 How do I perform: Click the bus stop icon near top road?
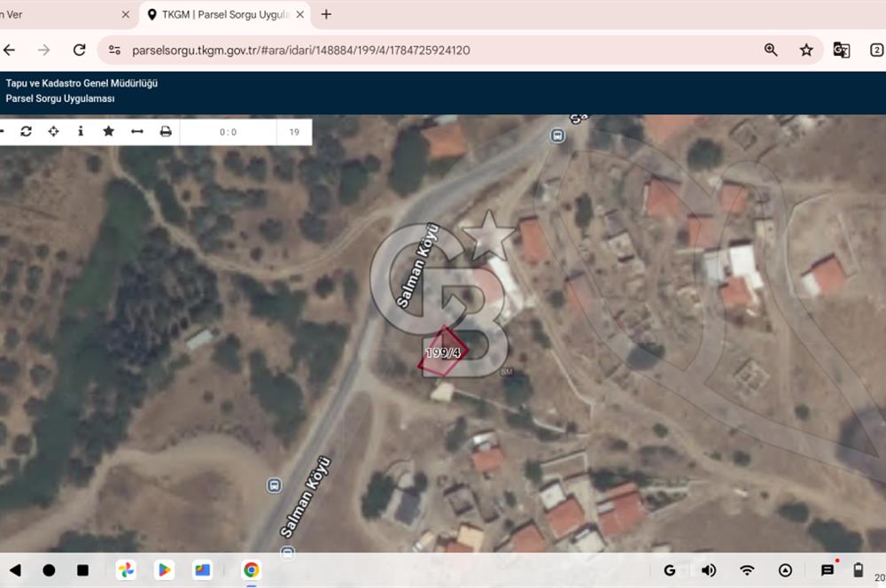557,135
